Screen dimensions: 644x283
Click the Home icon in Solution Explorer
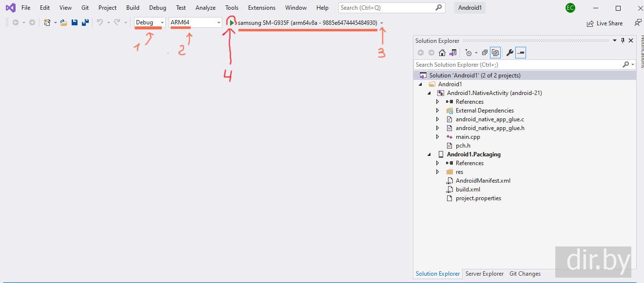(442, 53)
